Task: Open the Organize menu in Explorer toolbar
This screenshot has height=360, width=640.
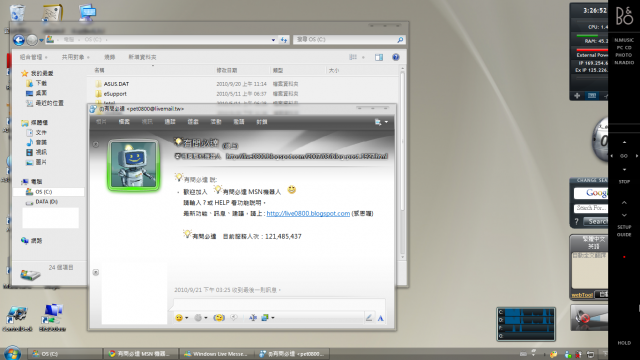Action: 33,57
